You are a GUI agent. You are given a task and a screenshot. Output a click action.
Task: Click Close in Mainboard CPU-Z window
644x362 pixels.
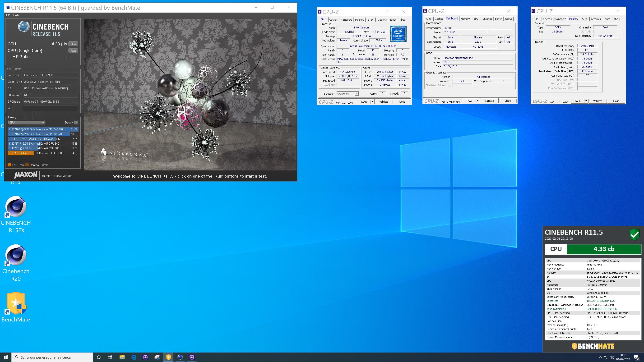point(508,101)
